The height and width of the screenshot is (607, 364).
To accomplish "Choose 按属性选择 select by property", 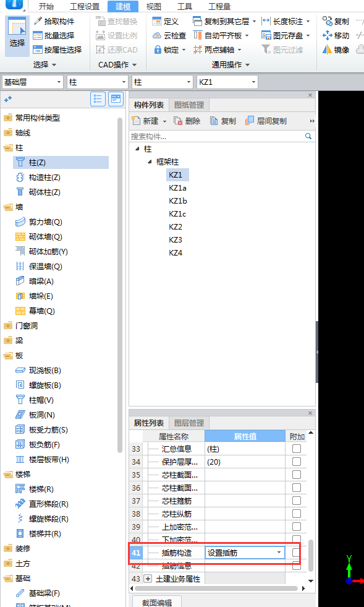I will point(57,50).
